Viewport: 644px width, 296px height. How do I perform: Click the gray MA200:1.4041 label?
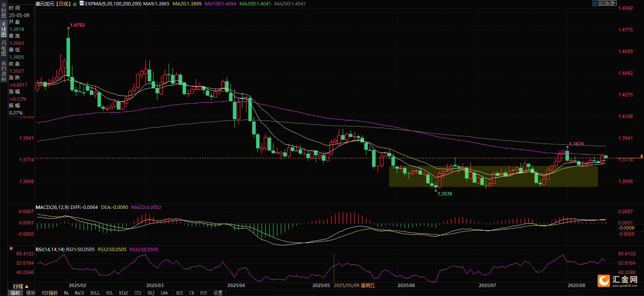tap(290, 3)
